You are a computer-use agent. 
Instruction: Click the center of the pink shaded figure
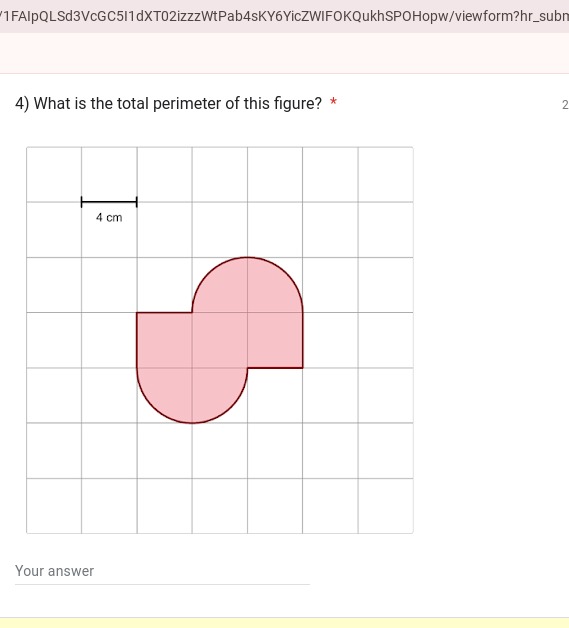click(x=220, y=340)
